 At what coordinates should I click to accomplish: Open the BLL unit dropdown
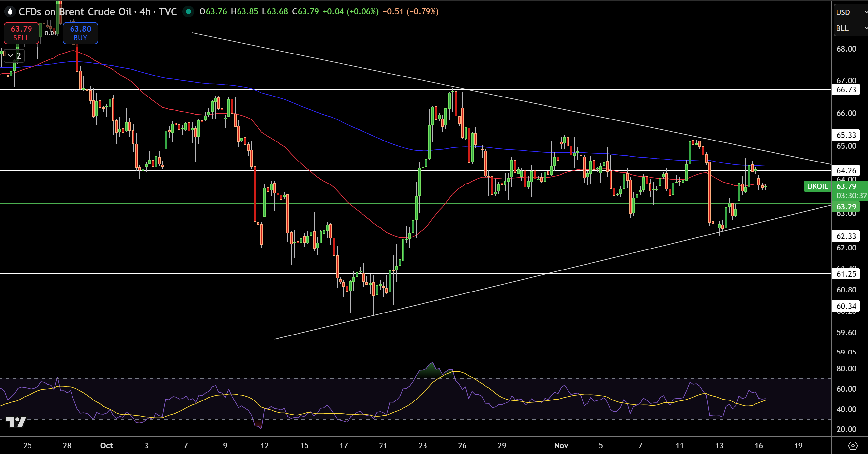[x=850, y=28]
